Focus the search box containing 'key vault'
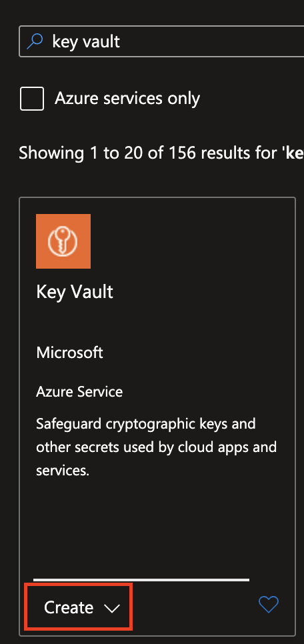Screen dimensions: 304x644 click(x=161, y=41)
